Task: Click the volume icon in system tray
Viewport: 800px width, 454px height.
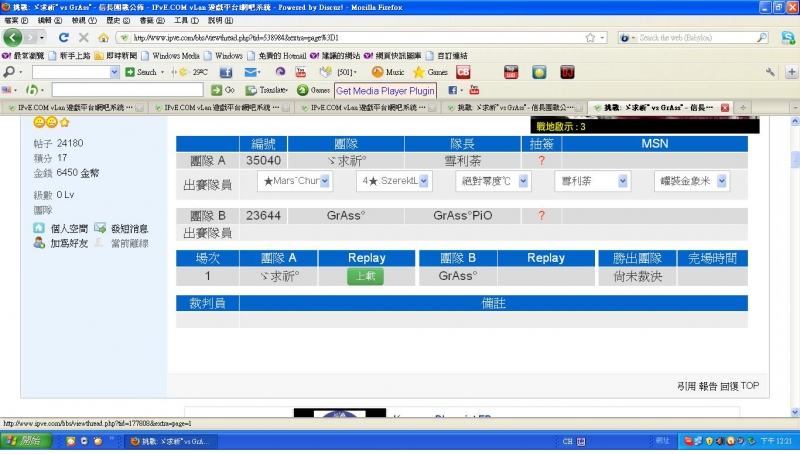Action: [x=720, y=441]
